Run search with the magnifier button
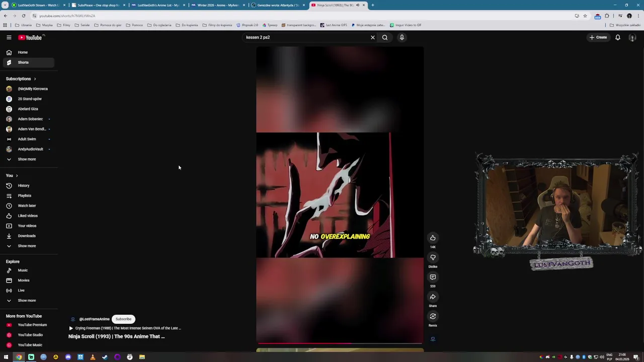This screenshot has width=644, height=362. (385, 37)
